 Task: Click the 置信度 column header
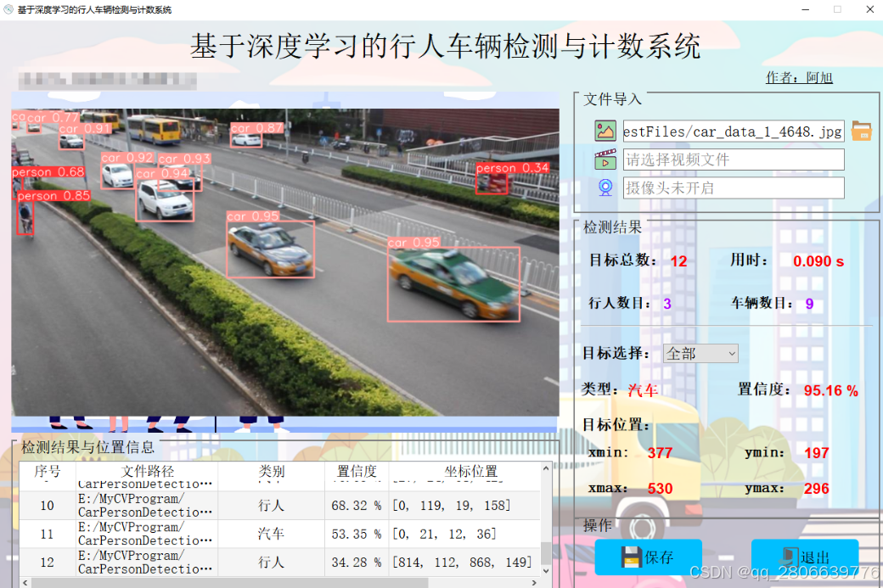(x=357, y=471)
